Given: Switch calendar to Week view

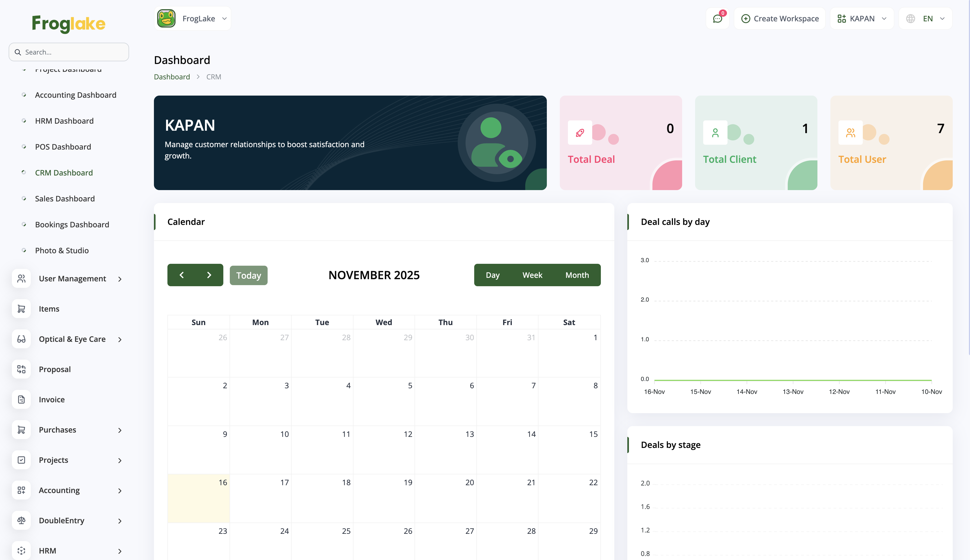Looking at the screenshot, I should point(532,275).
